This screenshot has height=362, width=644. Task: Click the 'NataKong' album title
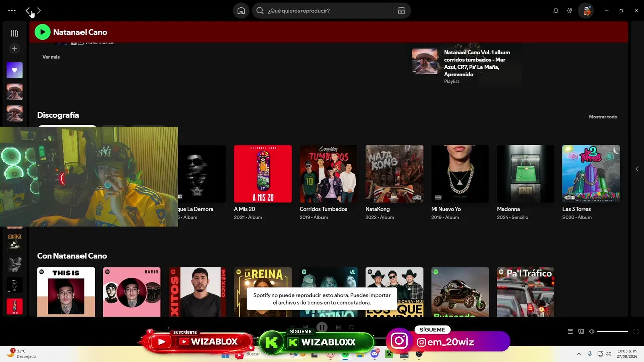tap(378, 209)
